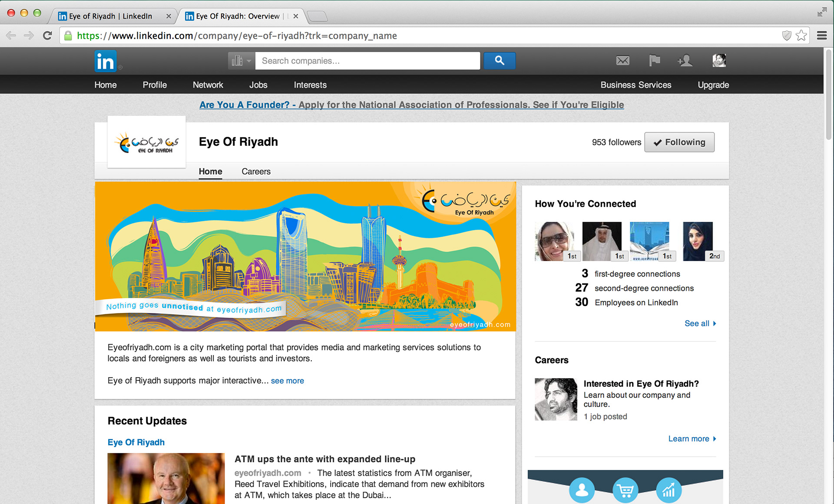Click the Careers section profile photo

556,399
